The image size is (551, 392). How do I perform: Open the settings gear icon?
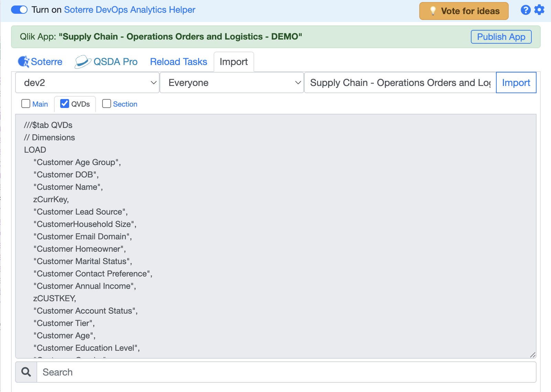click(539, 10)
